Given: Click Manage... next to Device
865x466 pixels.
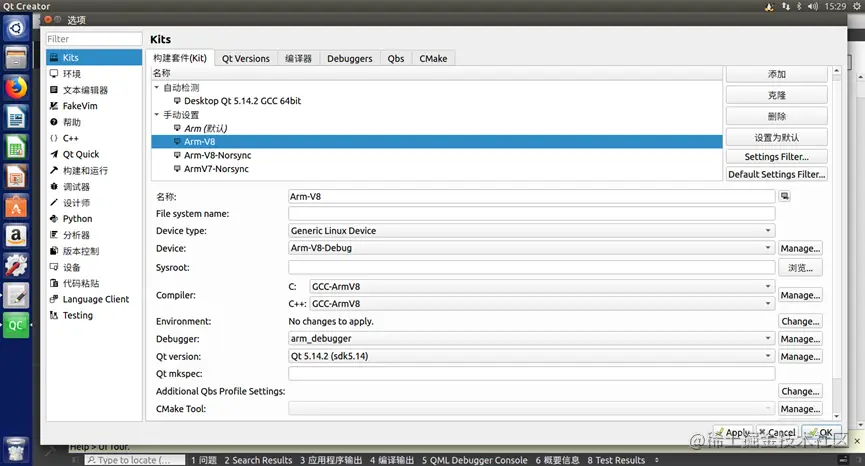Looking at the screenshot, I should pos(800,248).
